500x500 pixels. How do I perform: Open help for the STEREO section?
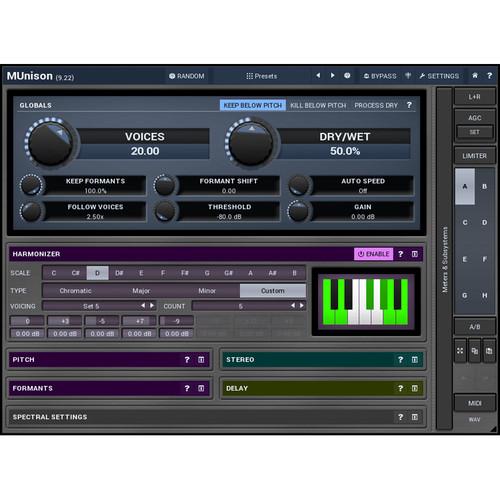(x=401, y=360)
